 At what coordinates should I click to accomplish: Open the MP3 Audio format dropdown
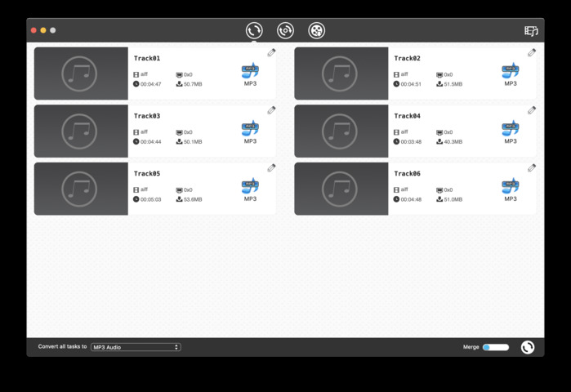tap(136, 347)
